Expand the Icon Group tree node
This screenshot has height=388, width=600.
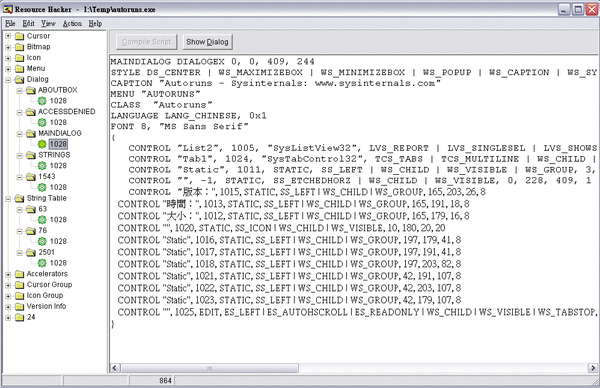tap(8, 296)
